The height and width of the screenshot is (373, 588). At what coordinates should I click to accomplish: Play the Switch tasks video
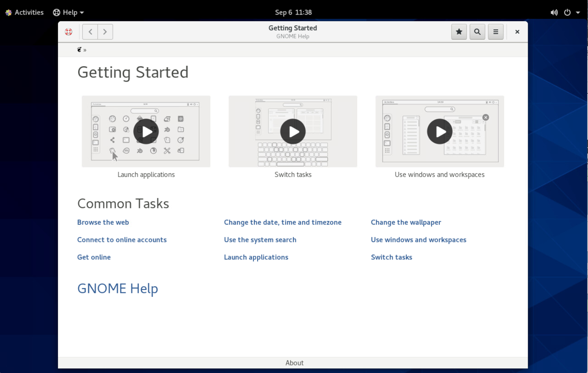(293, 131)
